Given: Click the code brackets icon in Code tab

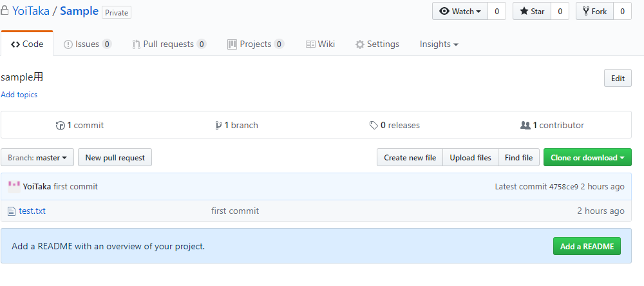Looking at the screenshot, I should pyautogui.click(x=15, y=44).
